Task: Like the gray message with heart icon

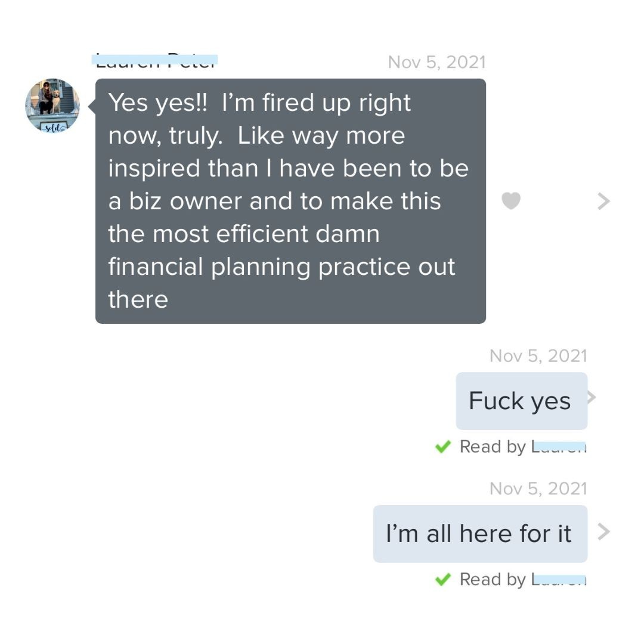Action: pos(511,201)
